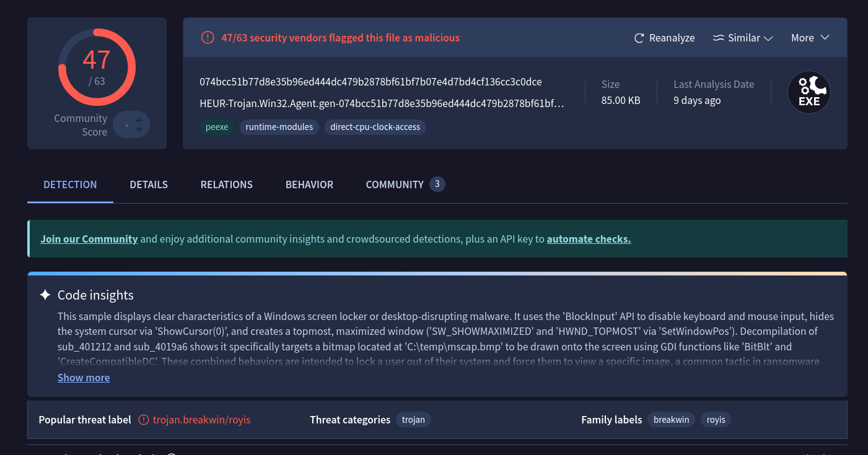Vote up with the community score up arrow

[x=139, y=120]
